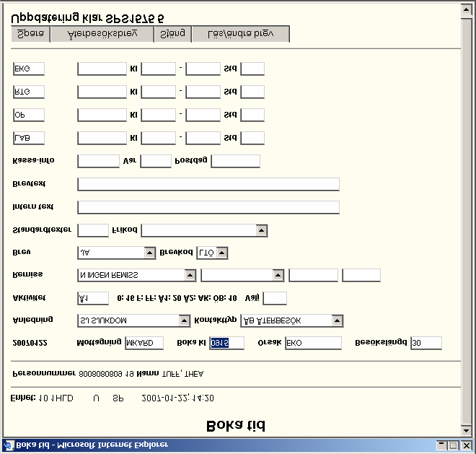Click the OP row kl start time field

point(159,115)
